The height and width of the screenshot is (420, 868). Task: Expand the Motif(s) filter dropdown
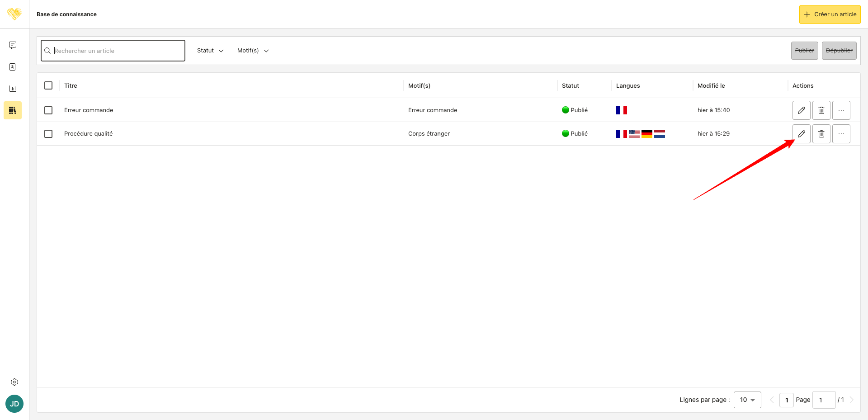click(253, 51)
